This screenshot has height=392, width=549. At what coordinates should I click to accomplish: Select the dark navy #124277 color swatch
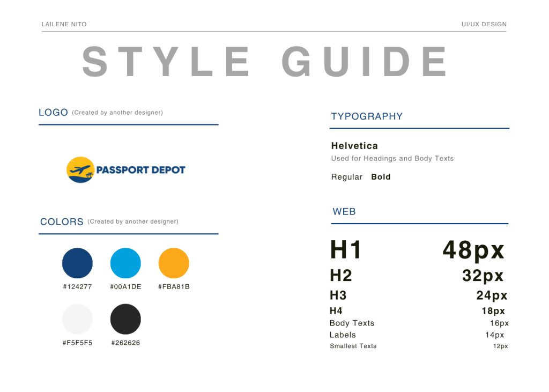point(77,263)
